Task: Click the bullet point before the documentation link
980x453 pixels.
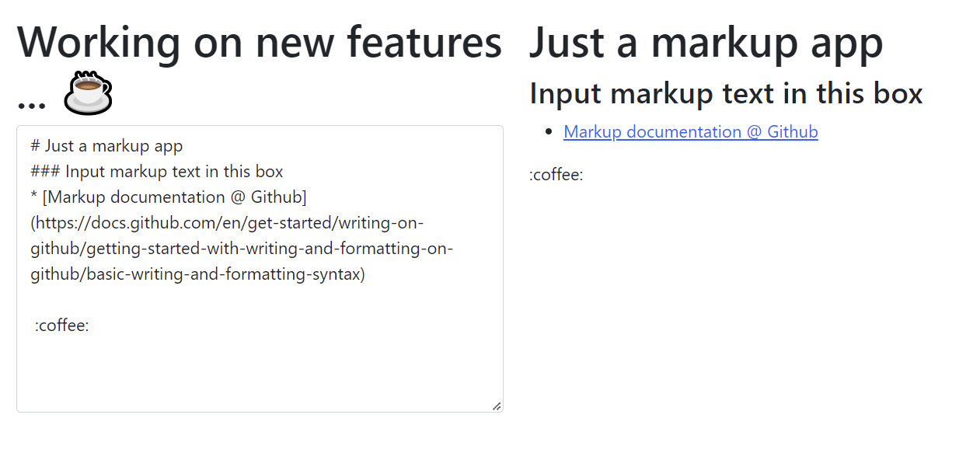Action: click(549, 132)
